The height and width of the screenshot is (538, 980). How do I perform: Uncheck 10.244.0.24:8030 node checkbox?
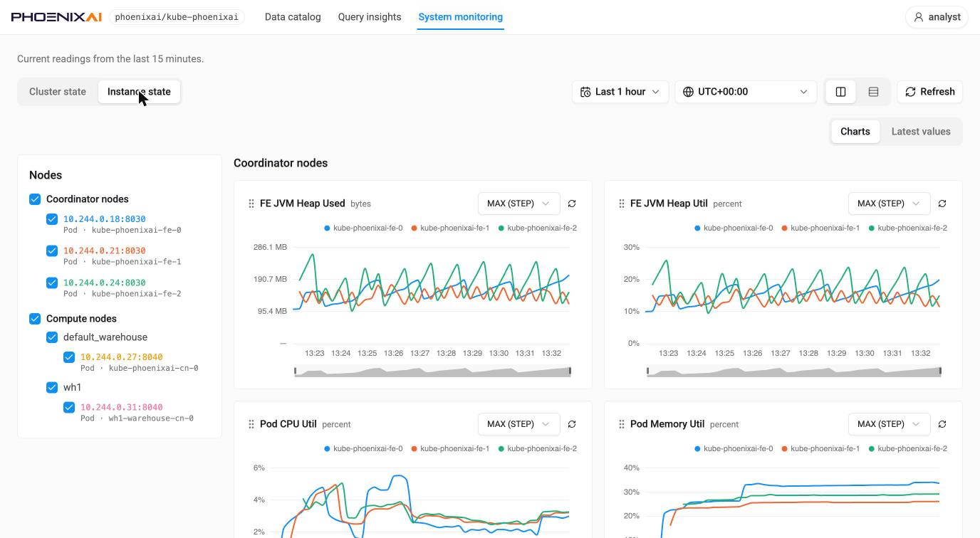point(52,283)
